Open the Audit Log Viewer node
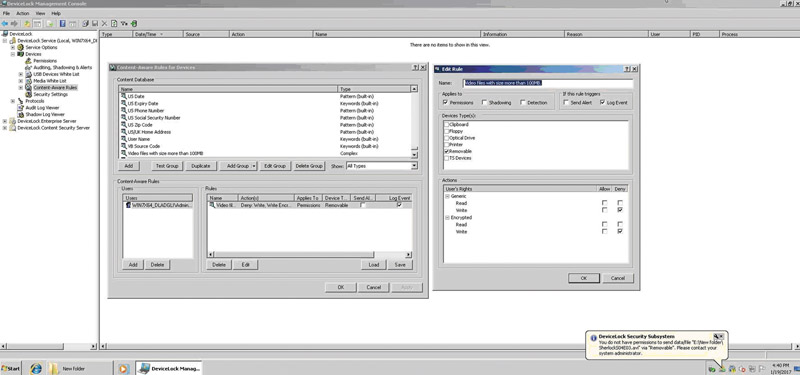The image size is (800, 375). pyautogui.click(x=42, y=108)
